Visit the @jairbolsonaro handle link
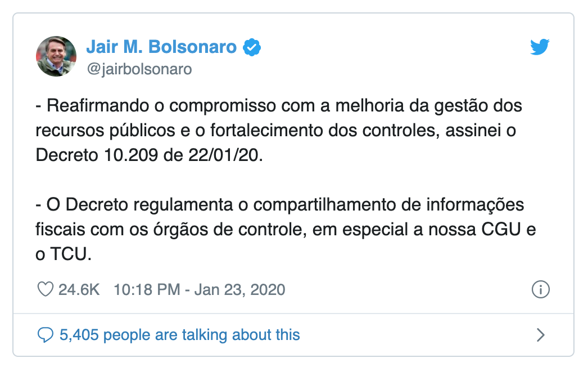Image resolution: width=588 pixels, height=367 pixels. click(x=139, y=69)
